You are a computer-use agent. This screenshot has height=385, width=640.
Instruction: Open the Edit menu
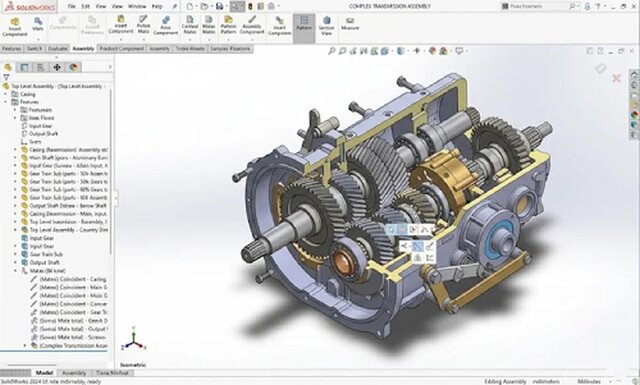coord(86,6)
